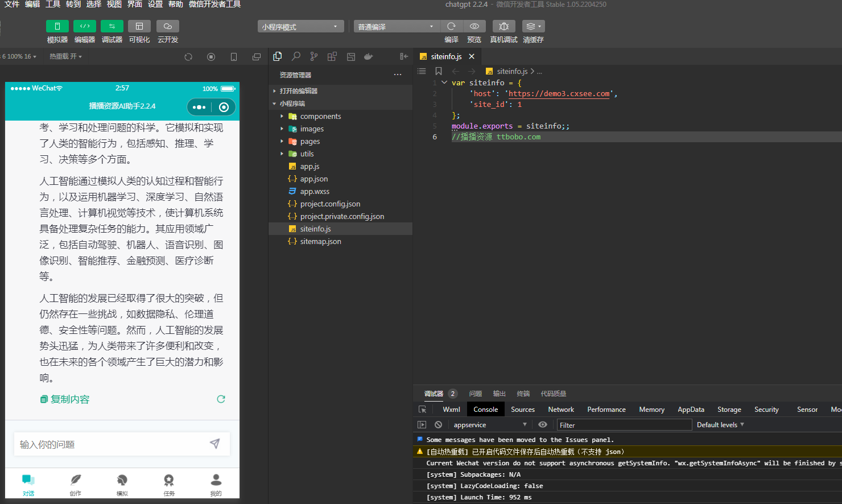
Task: Click the simulator phone device icon
Action: [234, 57]
